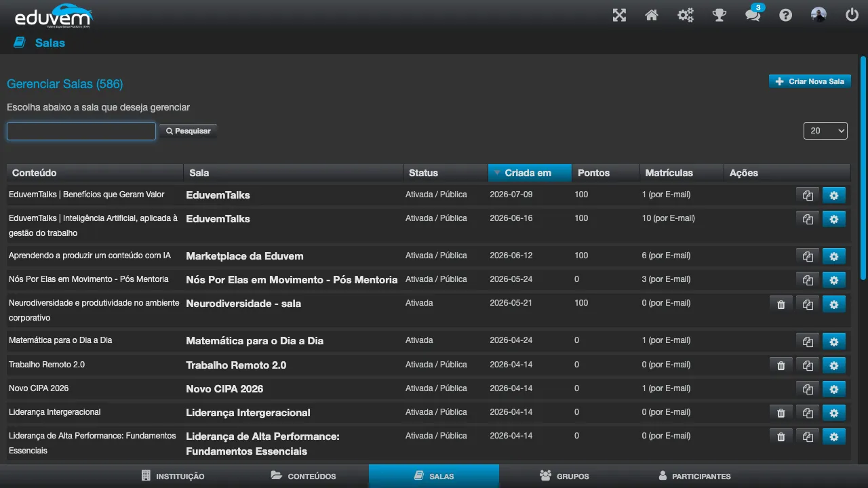Duplicate the 'Inteligência Artificial' EduvemTalks room
Screen dimensions: 868x488
(x=808, y=219)
